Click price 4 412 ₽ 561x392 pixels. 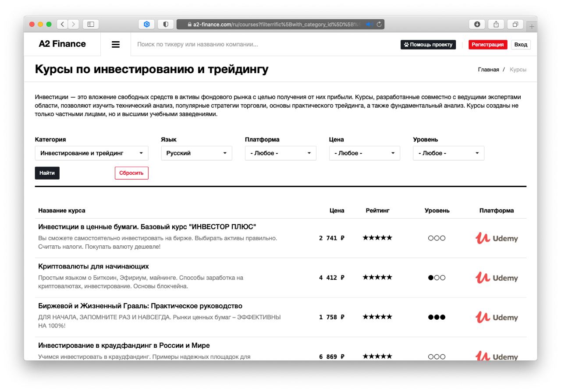point(332,278)
